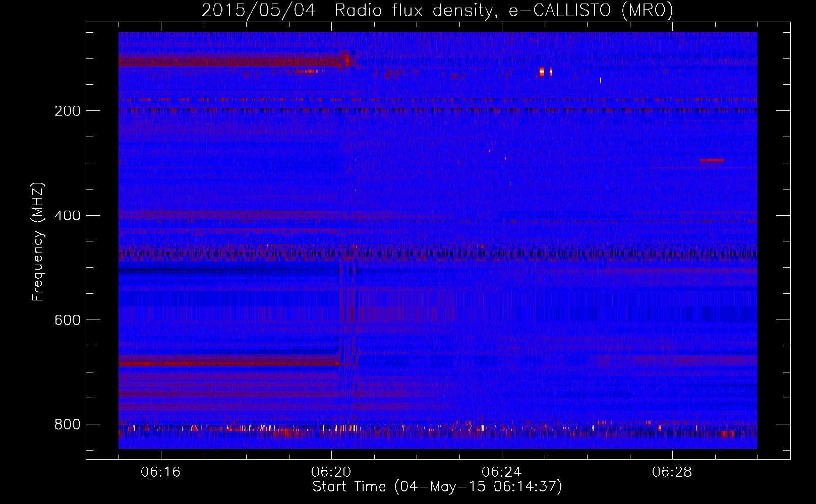Click the 06:16 time tick label

point(161,472)
